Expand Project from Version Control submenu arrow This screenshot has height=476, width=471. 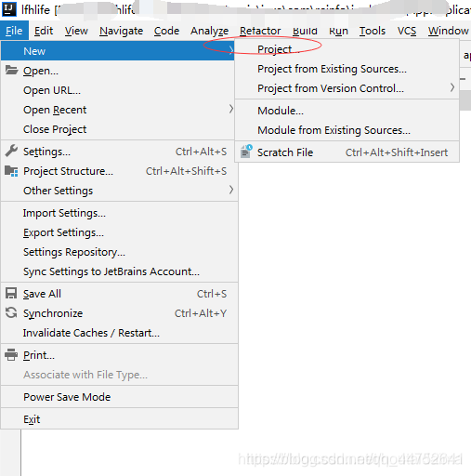pos(452,87)
